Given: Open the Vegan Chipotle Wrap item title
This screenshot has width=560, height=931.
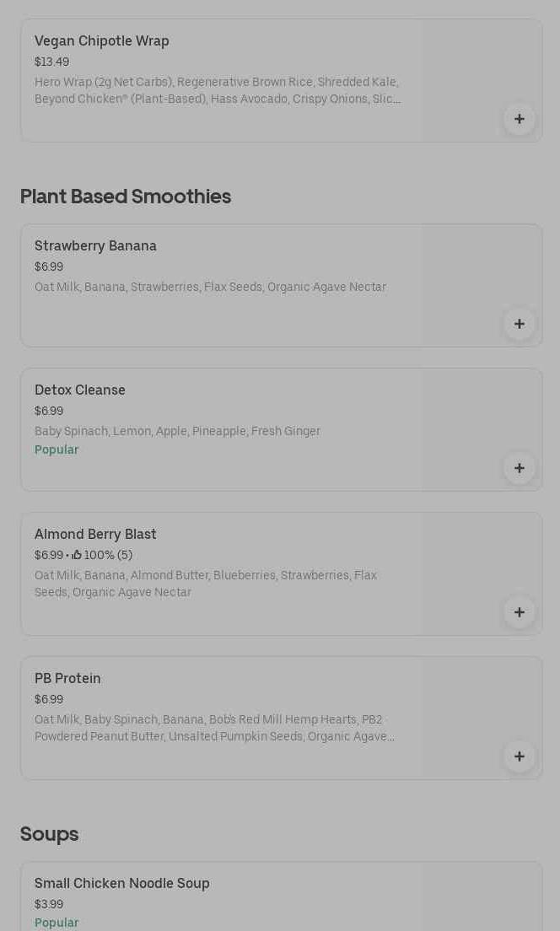Looking at the screenshot, I should click(101, 41).
